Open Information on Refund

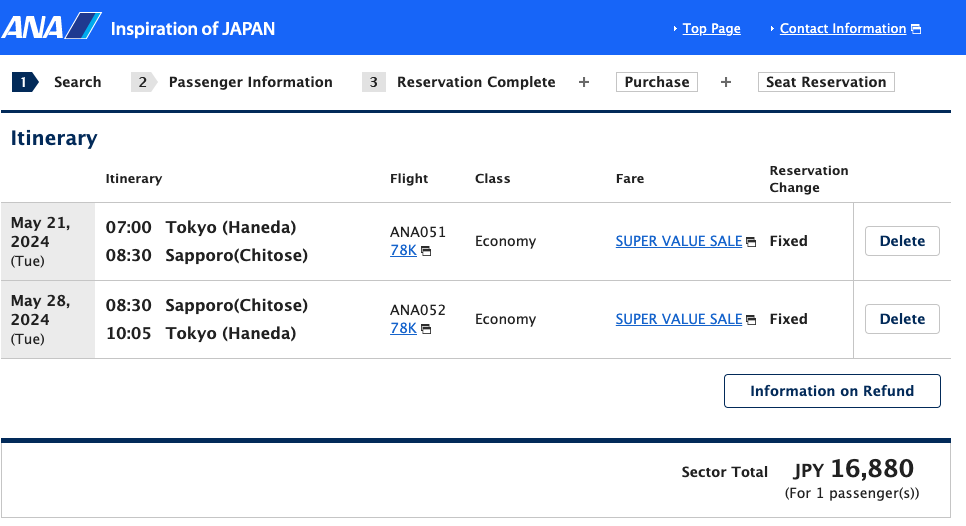coord(832,391)
